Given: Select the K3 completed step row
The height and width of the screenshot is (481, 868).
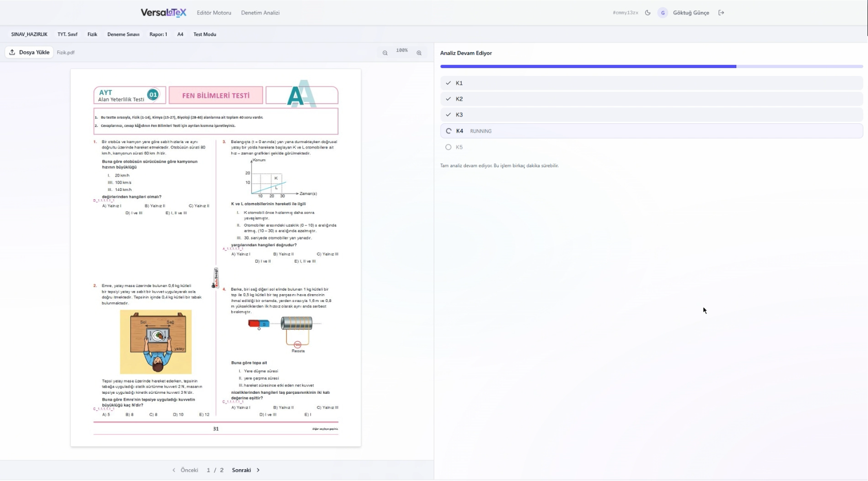Looking at the screenshot, I should pyautogui.click(x=651, y=115).
